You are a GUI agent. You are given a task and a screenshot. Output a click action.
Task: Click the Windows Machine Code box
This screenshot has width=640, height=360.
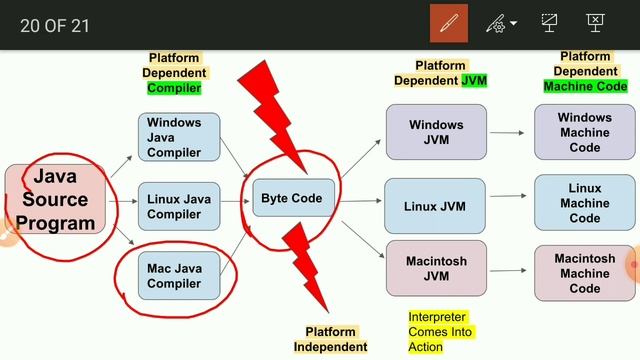coord(585,132)
